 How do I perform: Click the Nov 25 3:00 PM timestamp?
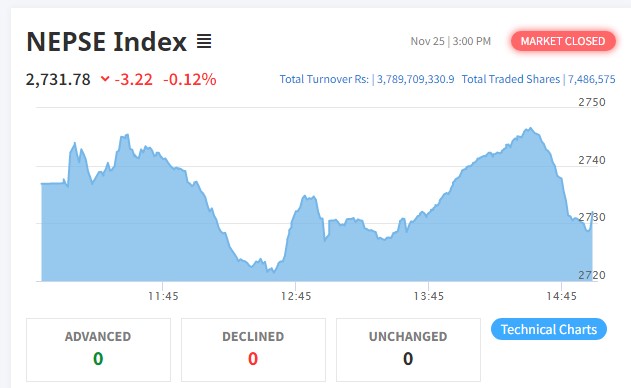tap(451, 41)
